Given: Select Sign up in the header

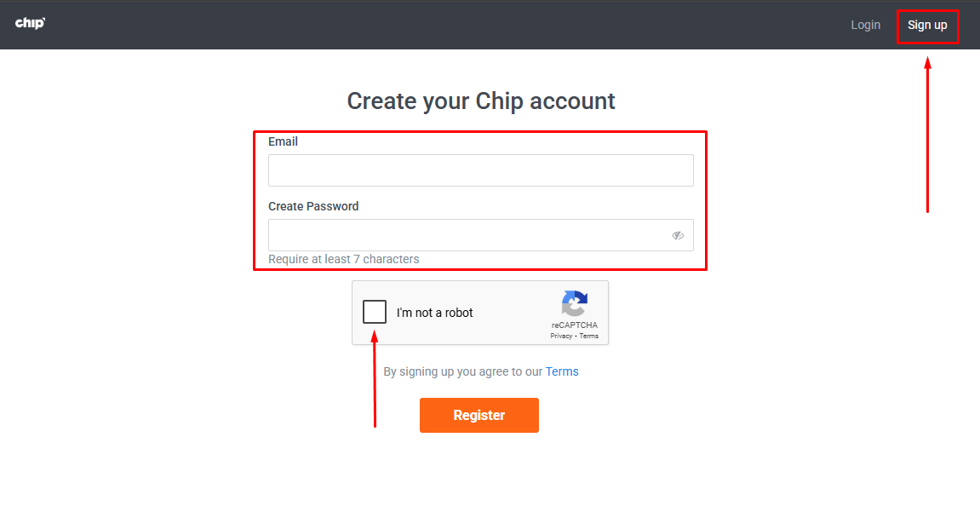Looking at the screenshot, I should click(x=927, y=25).
